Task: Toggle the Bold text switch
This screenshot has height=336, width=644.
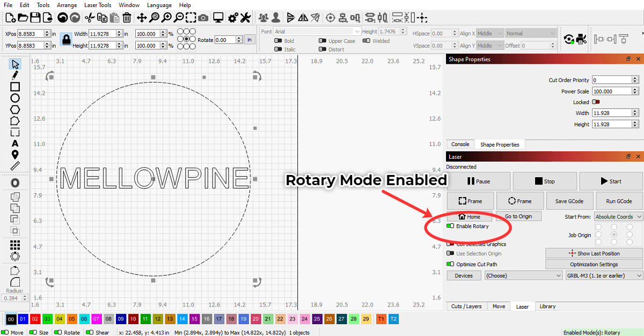Action: (278, 41)
